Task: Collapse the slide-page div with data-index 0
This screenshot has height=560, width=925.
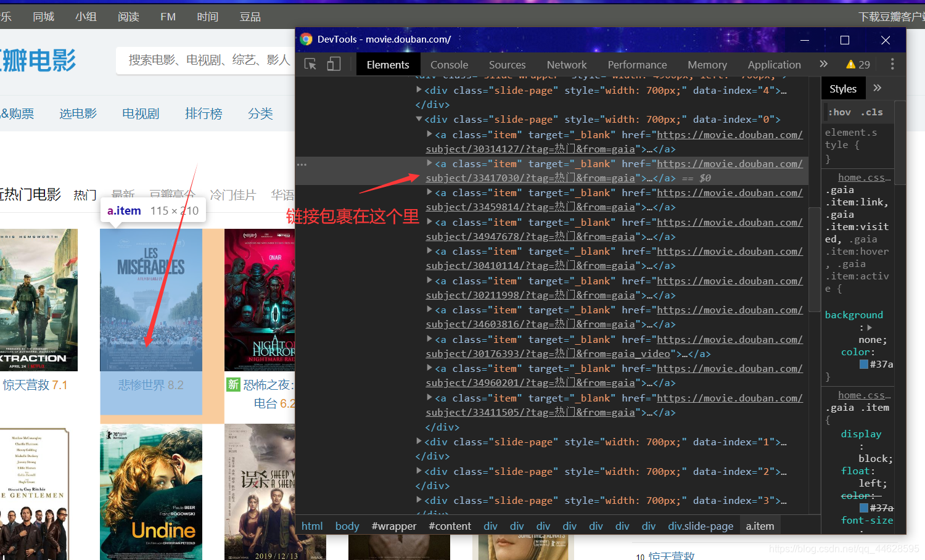Action: click(419, 119)
